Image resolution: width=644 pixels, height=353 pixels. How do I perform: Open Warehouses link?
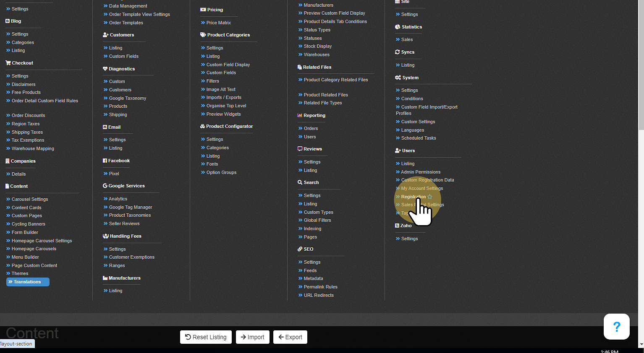pos(317,55)
